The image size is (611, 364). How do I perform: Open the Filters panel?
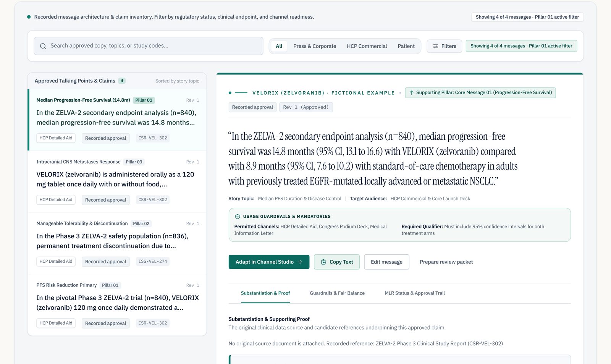pos(445,46)
